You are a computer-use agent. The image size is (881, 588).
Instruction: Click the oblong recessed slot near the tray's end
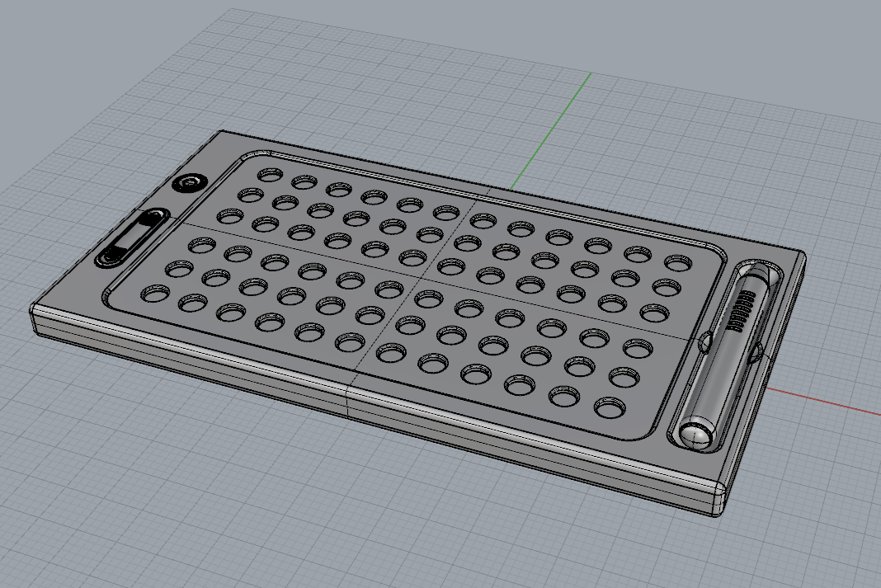tap(132, 238)
